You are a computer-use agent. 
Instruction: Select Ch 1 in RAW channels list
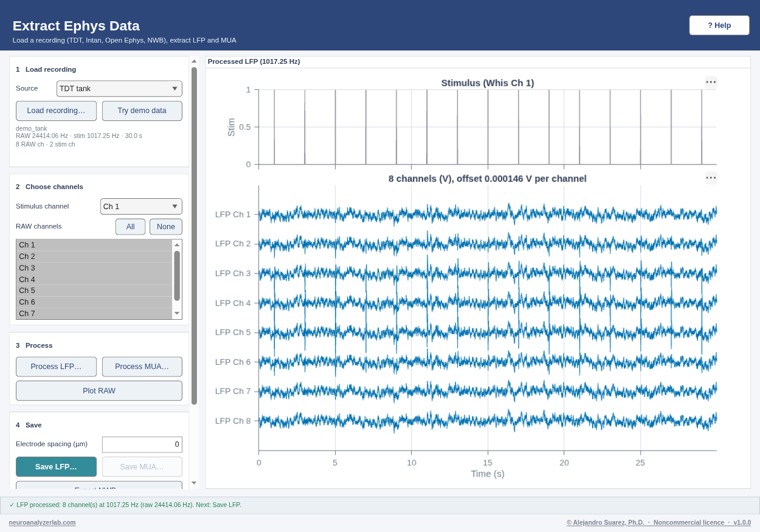[x=94, y=245]
